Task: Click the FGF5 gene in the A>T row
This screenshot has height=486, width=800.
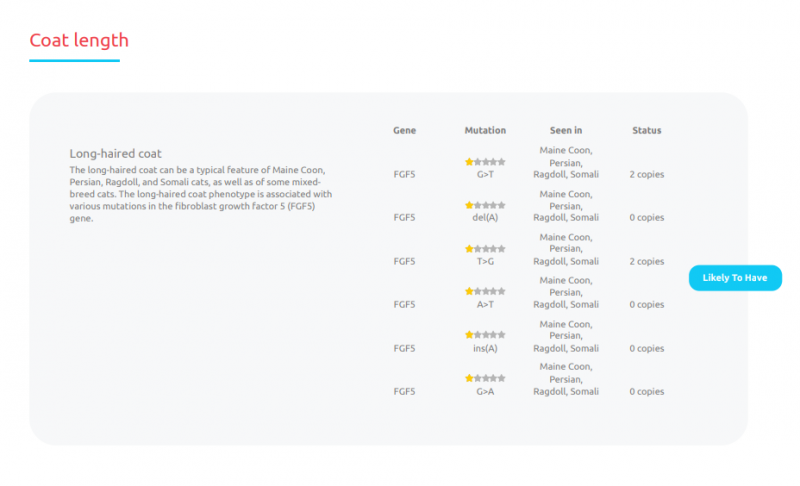Action: point(404,304)
